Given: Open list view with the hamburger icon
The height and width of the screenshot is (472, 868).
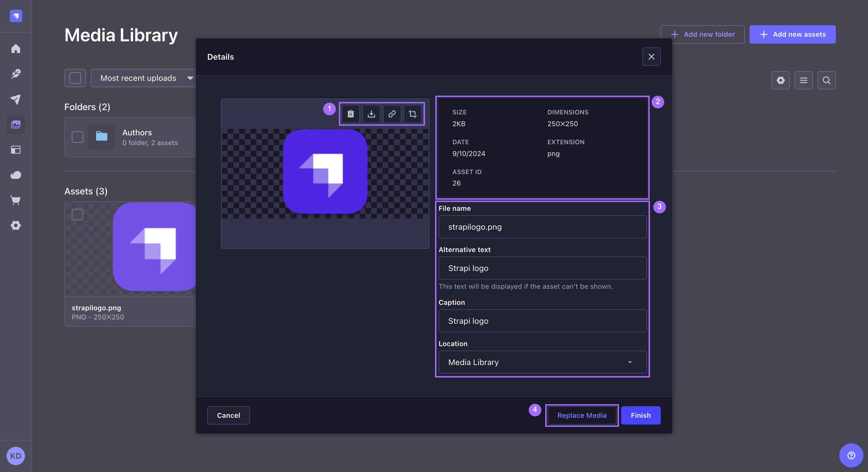Looking at the screenshot, I should click(804, 80).
